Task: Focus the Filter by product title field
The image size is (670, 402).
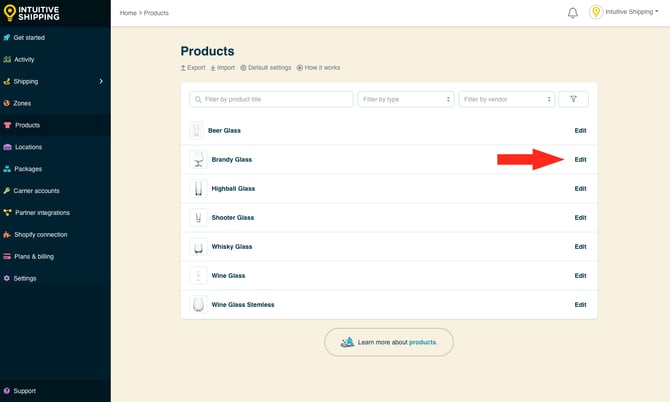Action: tap(271, 99)
